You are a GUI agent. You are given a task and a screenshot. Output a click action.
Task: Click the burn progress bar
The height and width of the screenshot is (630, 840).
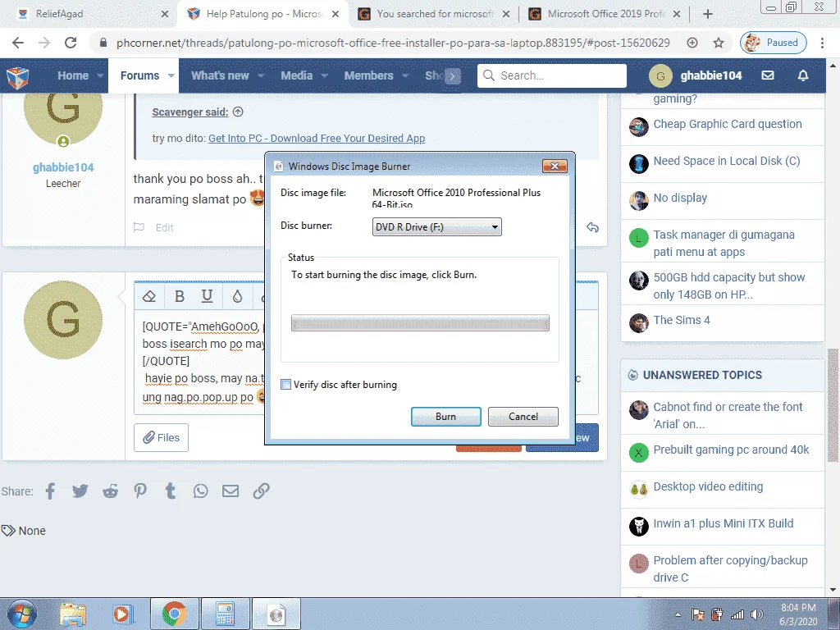click(420, 323)
